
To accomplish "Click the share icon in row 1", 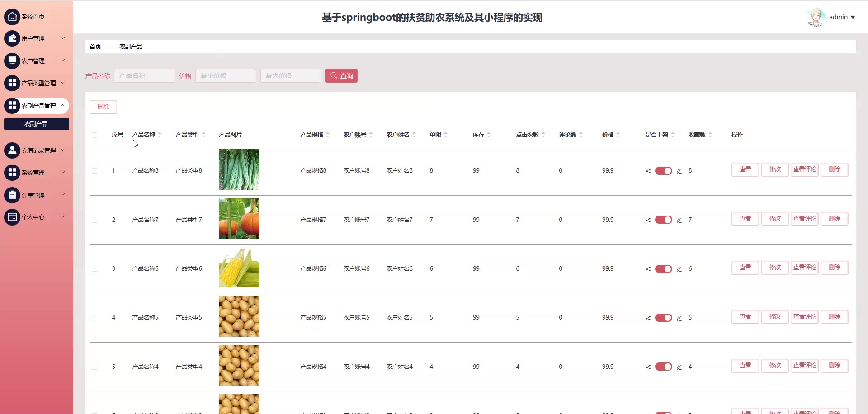I will point(648,171).
